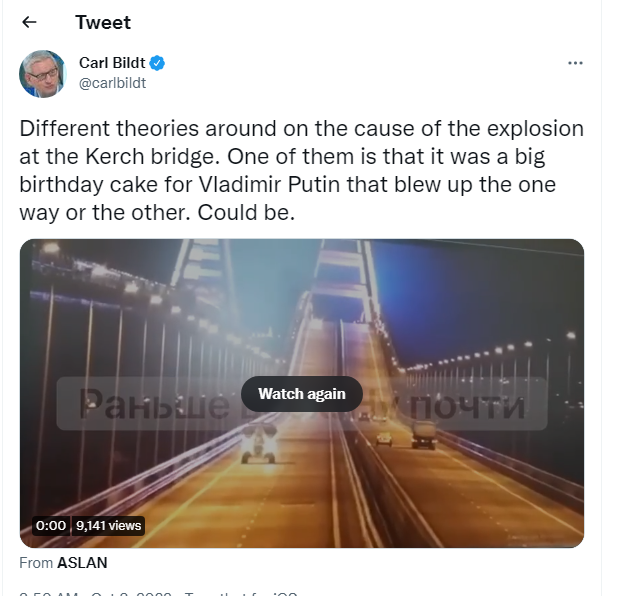Open the three-dot more options menu
Image resolution: width=630 pixels, height=596 pixels.
click(575, 63)
